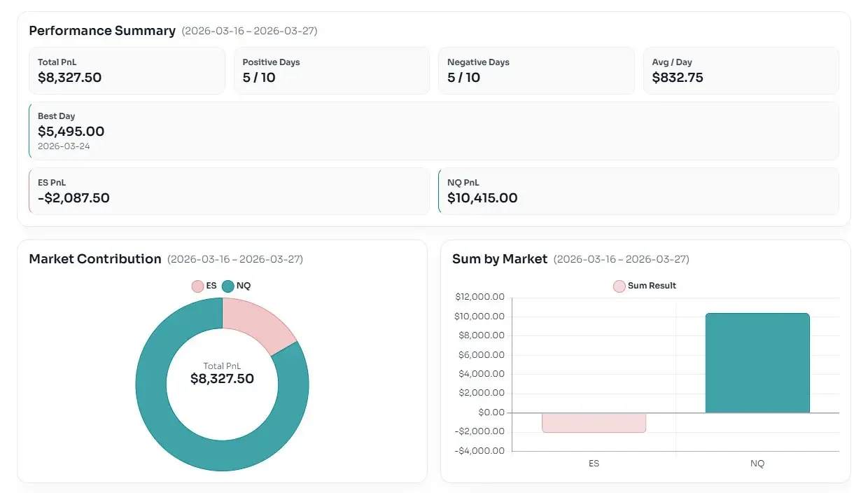Select the Negative Days card
The height and width of the screenshot is (493, 868).
pos(535,71)
